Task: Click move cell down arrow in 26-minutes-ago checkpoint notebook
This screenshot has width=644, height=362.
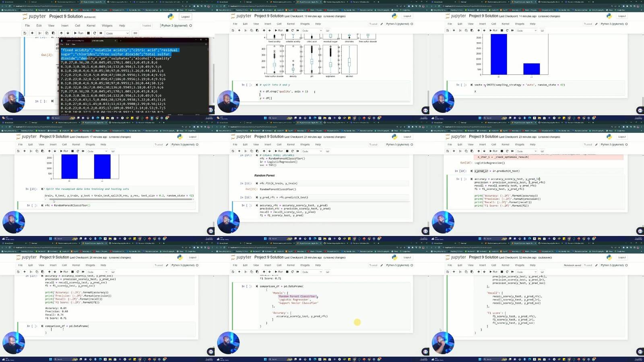Action: (x=55, y=272)
